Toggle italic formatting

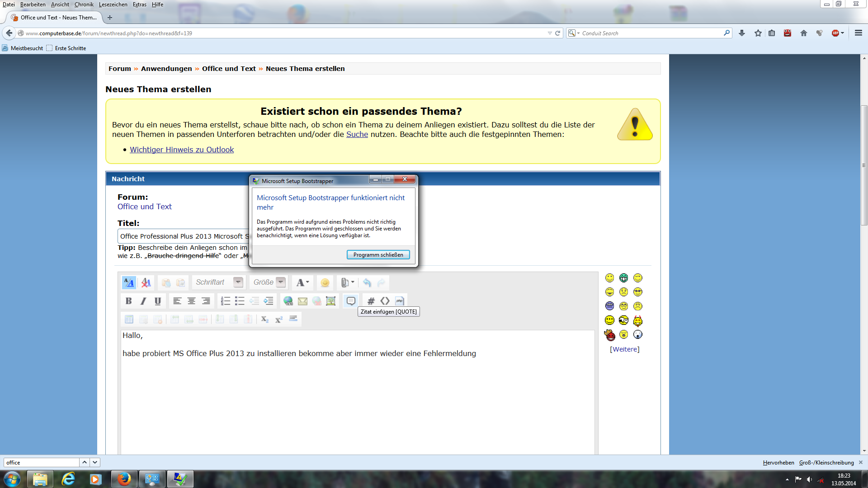tap(143, 301)
